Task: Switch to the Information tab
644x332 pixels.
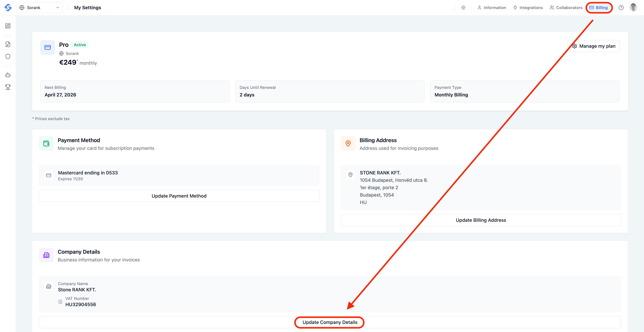Action: pos(492,8)
